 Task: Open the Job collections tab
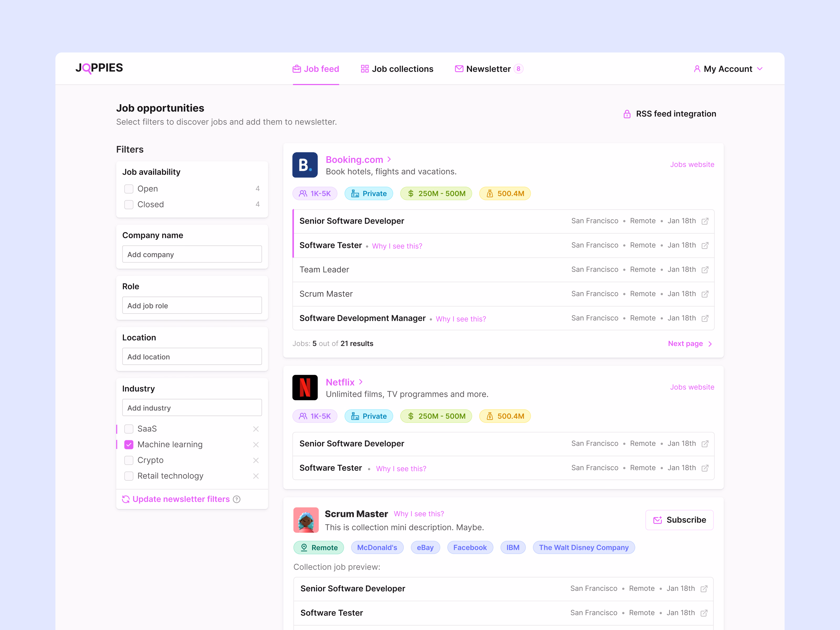[x=397, y=69]
